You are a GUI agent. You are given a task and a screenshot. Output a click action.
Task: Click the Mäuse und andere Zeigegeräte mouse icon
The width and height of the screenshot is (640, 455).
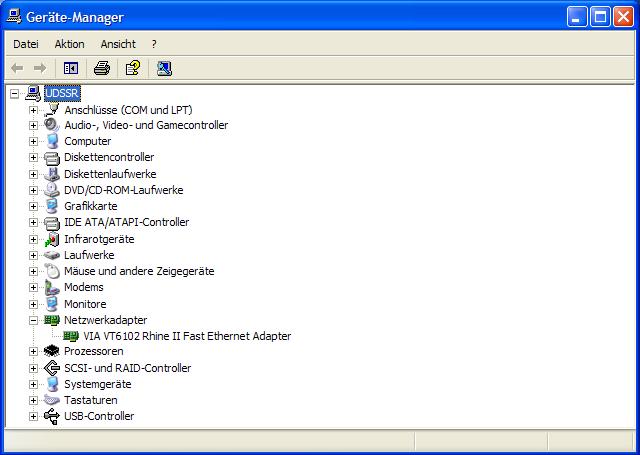coord(52,271)
